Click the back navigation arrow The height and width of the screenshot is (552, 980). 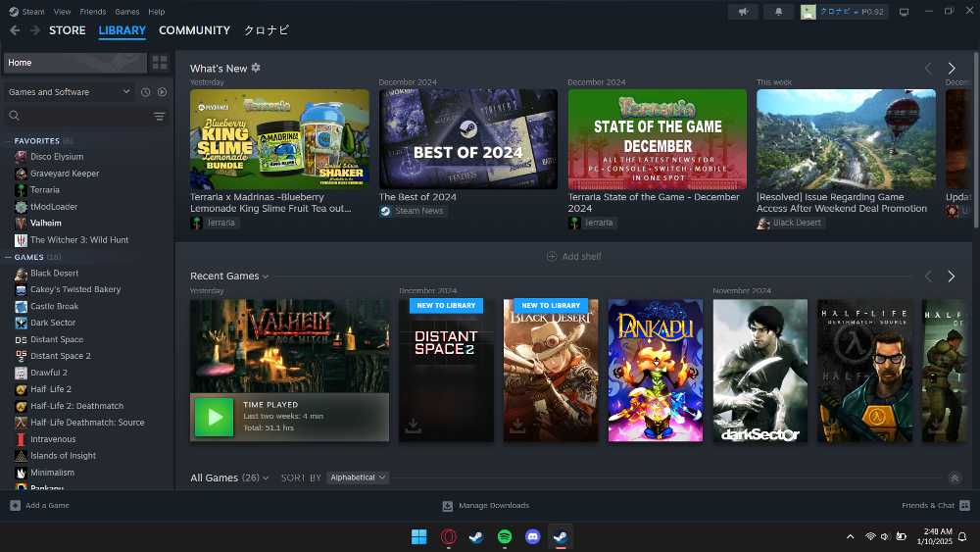15,30
